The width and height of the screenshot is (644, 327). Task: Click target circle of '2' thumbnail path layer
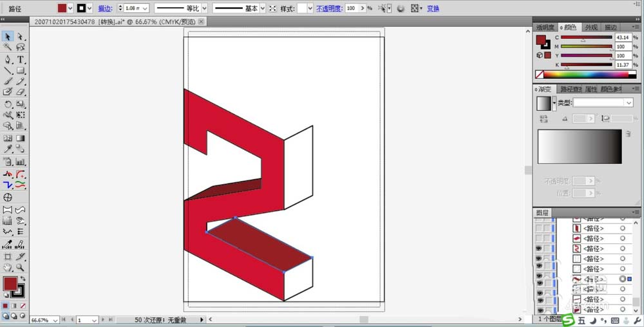click(623, 248)
